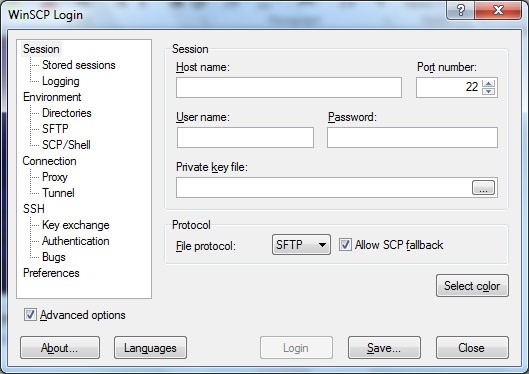This screenshot has height=374, width=529.
Task: Open the Preferences tree item
Action: [x=51, y=273]
